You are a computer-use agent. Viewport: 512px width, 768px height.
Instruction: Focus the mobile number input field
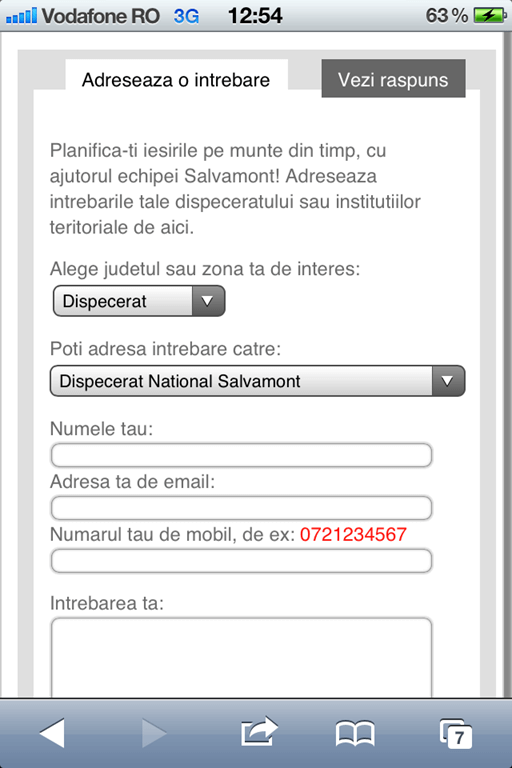[x=241, y=561]
